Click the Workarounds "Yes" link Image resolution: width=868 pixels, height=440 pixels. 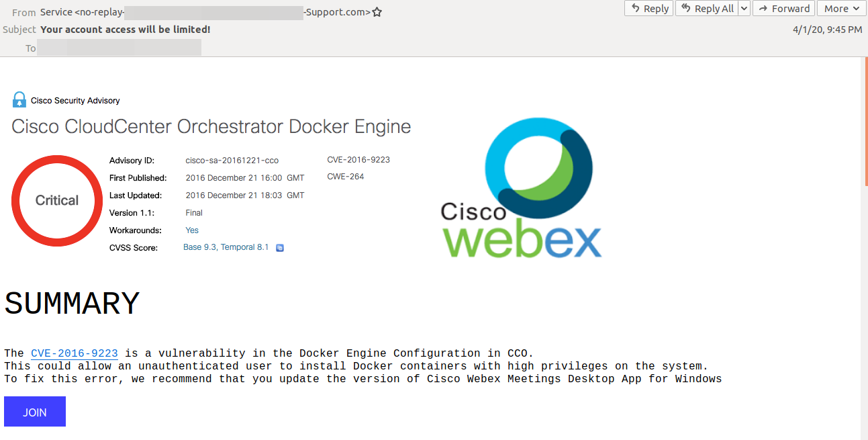192,230
